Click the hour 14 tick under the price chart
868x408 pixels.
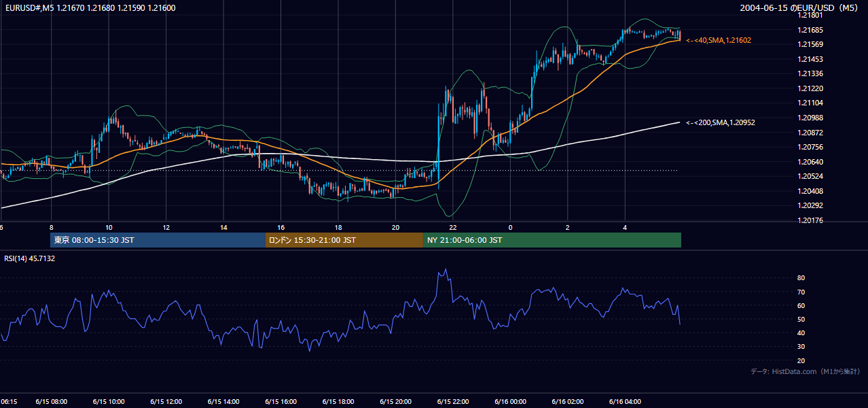[x=223, y=227]
